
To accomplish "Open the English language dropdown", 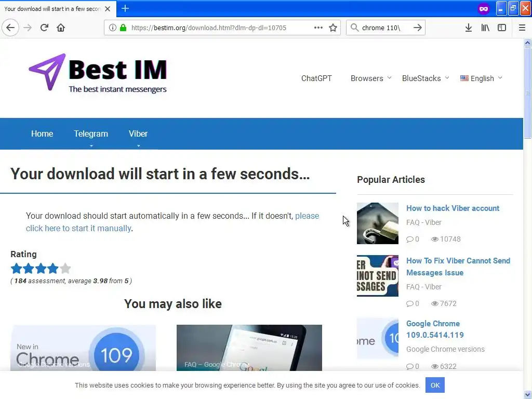I will (482, 78).
